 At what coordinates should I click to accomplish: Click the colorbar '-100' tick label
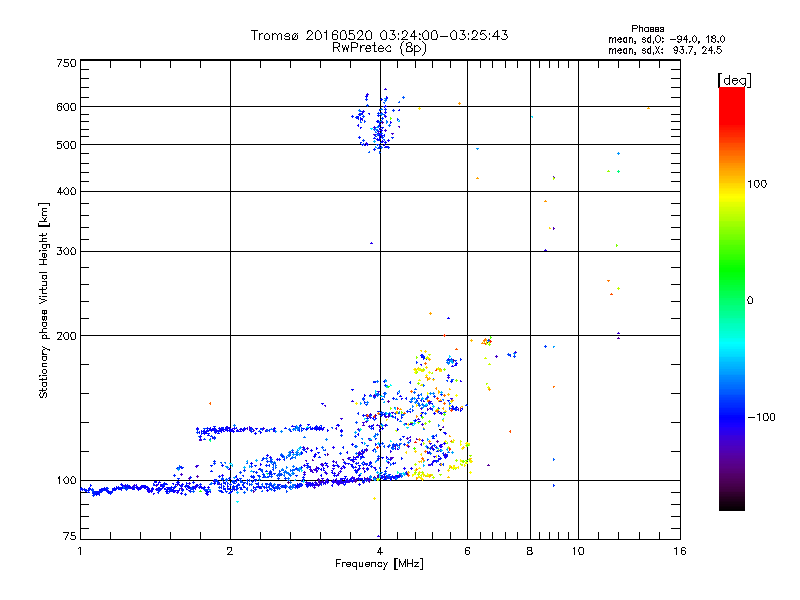(x=762, y=417)
